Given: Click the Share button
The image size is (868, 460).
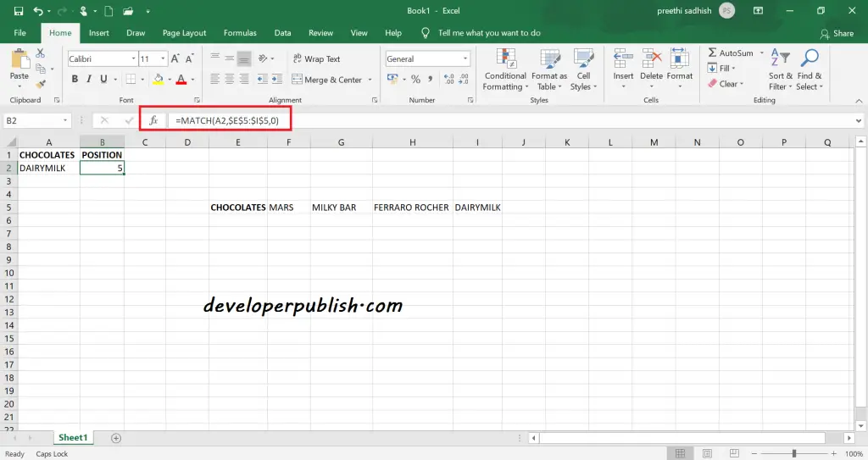Looking at the screenshot, I should 837,33.
